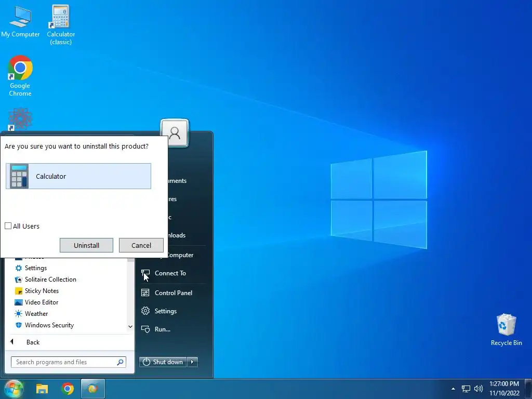Viewport: 532px width, 399px height.
Task: Click the Sticky Notes yellow icon
Action: tap(18, 291)
